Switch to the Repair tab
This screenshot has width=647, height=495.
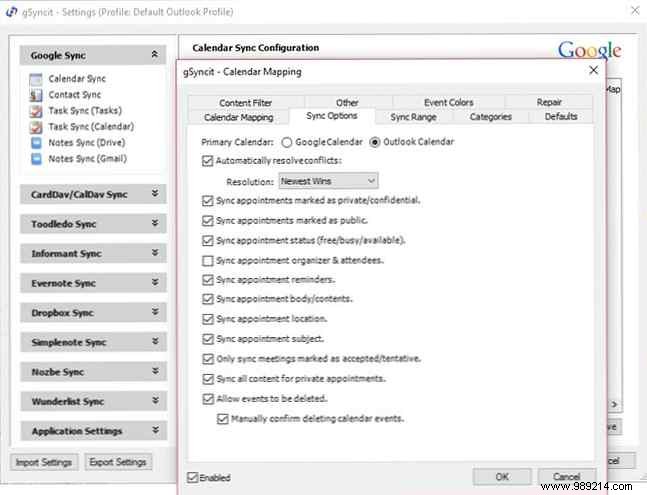[549, 102]
